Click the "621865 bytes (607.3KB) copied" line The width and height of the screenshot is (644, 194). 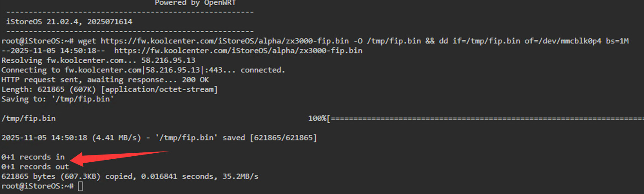130,176
